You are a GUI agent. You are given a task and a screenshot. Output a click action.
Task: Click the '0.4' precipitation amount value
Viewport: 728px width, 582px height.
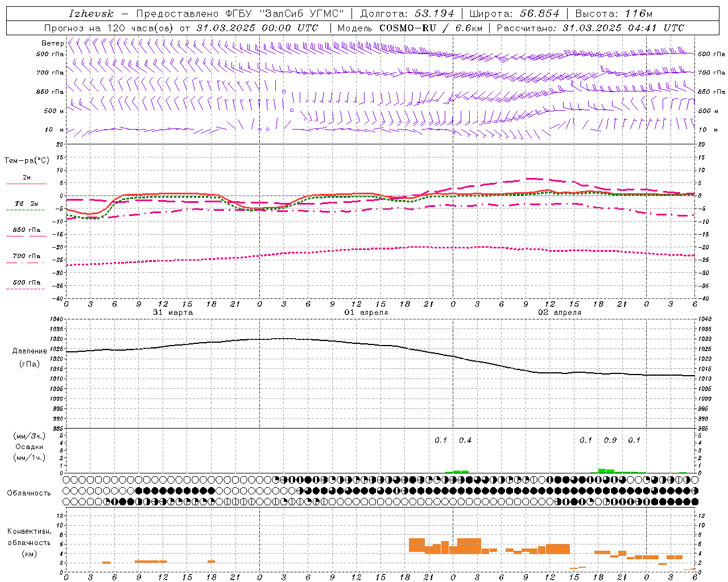tap(465, 440)
